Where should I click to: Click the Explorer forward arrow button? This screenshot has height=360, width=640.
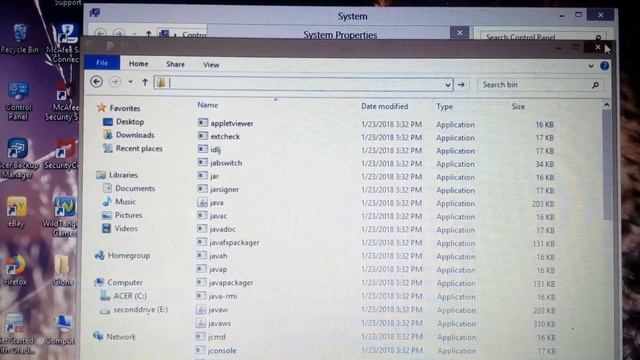point(115,82)
